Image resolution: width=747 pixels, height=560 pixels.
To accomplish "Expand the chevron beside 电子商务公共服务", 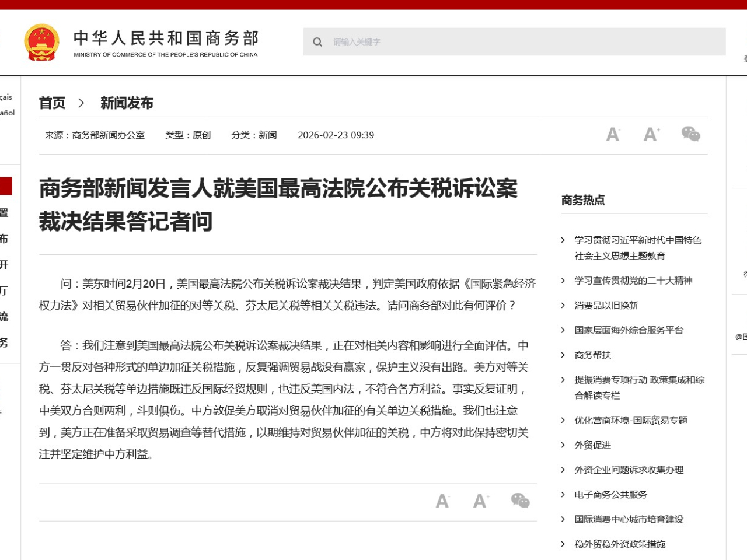I will pos(562,494).
